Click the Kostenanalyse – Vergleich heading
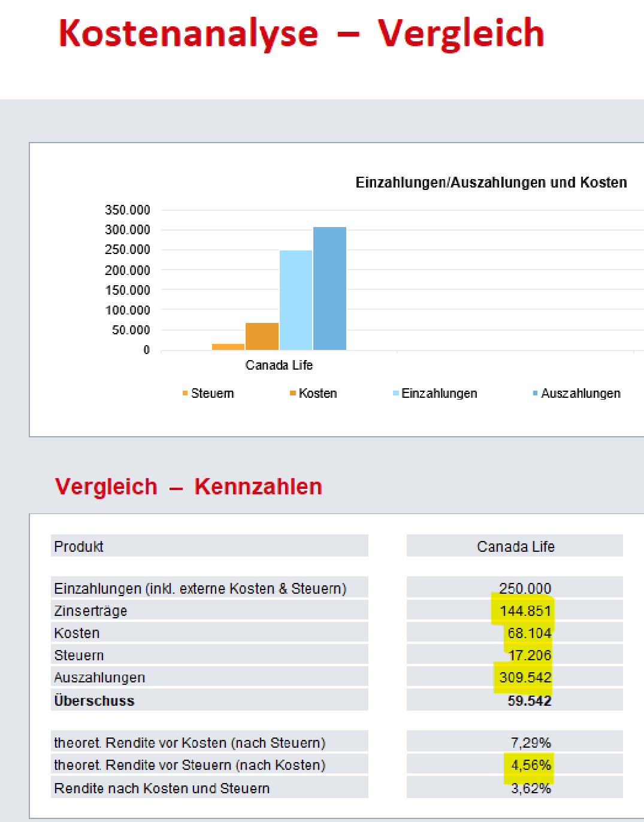The image size is (644, 822). click(301, 33)
